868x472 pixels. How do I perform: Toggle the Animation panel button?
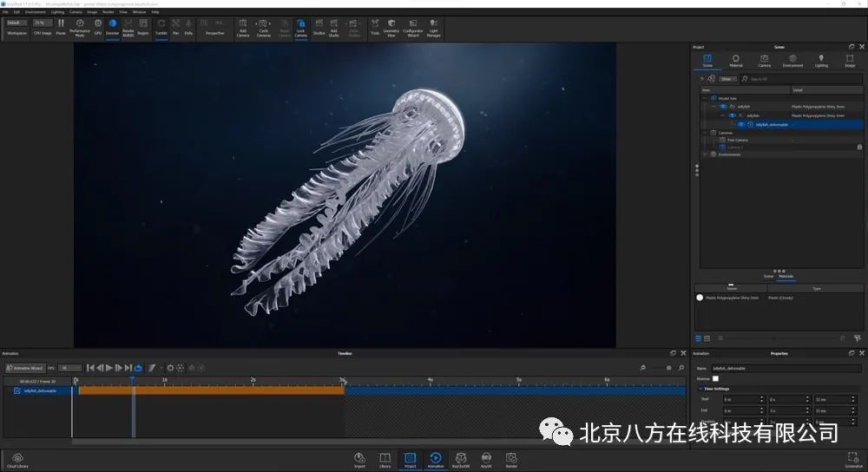[x=436, y=460]
